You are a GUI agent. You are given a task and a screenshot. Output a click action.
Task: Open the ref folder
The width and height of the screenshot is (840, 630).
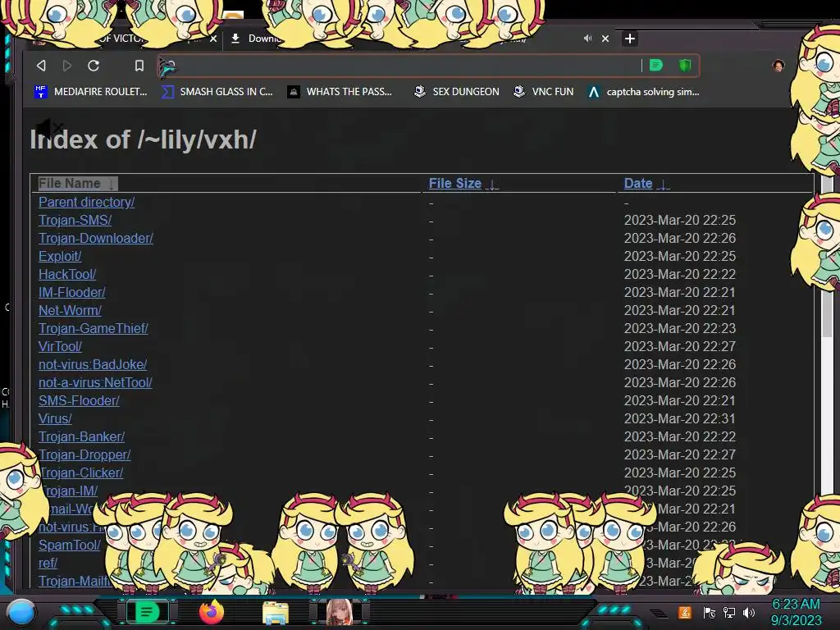coord(48,563)
